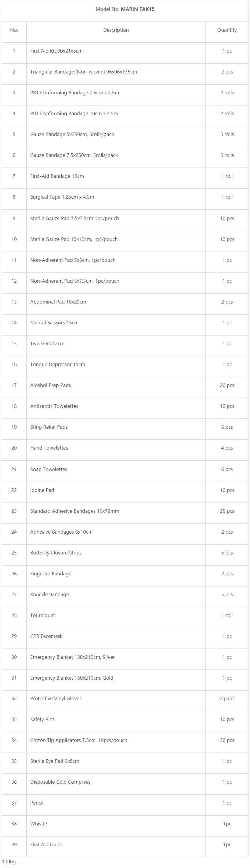Viewport: 250px width, 868px height.
Task: Select the 2 pairs quantity cell
Action: coord(227,699)
